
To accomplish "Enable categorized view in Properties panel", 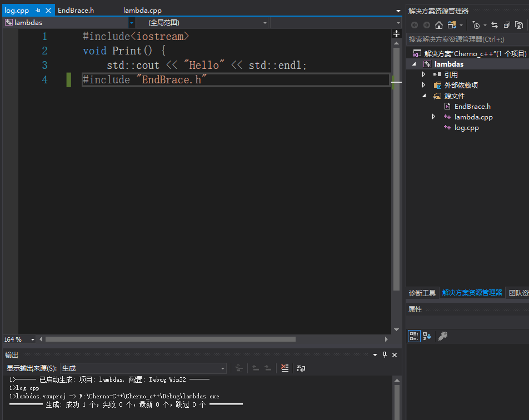I will coord(414,336).
